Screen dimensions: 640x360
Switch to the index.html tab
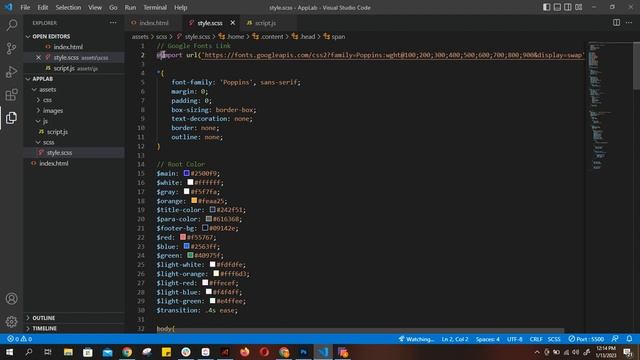pyautogui.click(x=153, y=23)
